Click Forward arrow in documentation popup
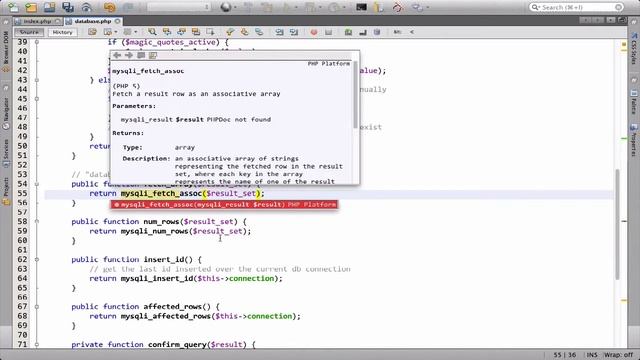Screen dimensions: 640x360 point(129,55)
